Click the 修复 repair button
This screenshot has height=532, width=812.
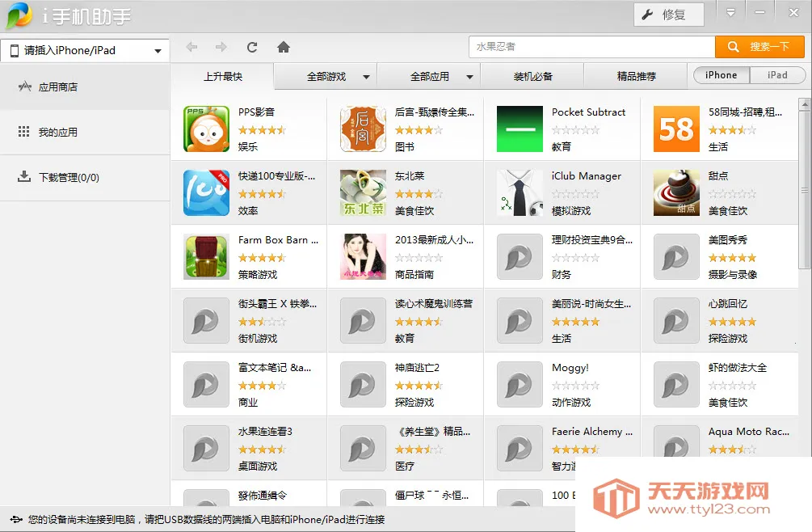pos(669,15)
